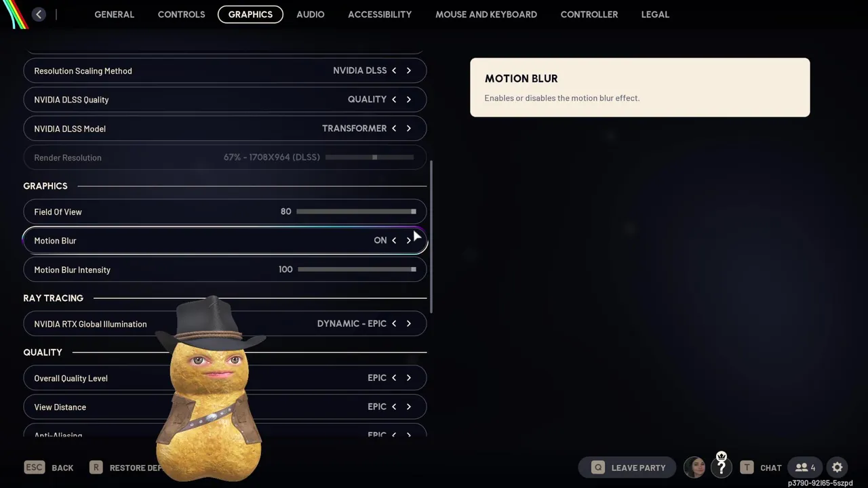Click the T key chat icon

pyautogui.click(x=747, y=467)
